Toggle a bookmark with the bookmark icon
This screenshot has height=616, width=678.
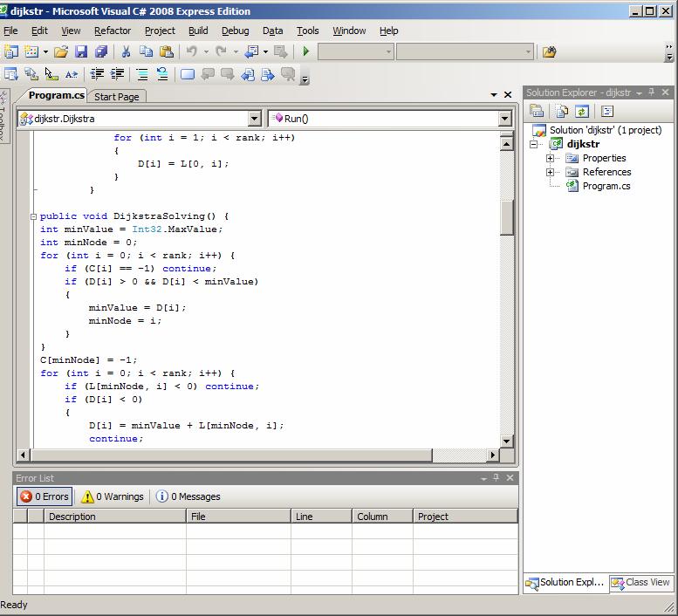188,74
